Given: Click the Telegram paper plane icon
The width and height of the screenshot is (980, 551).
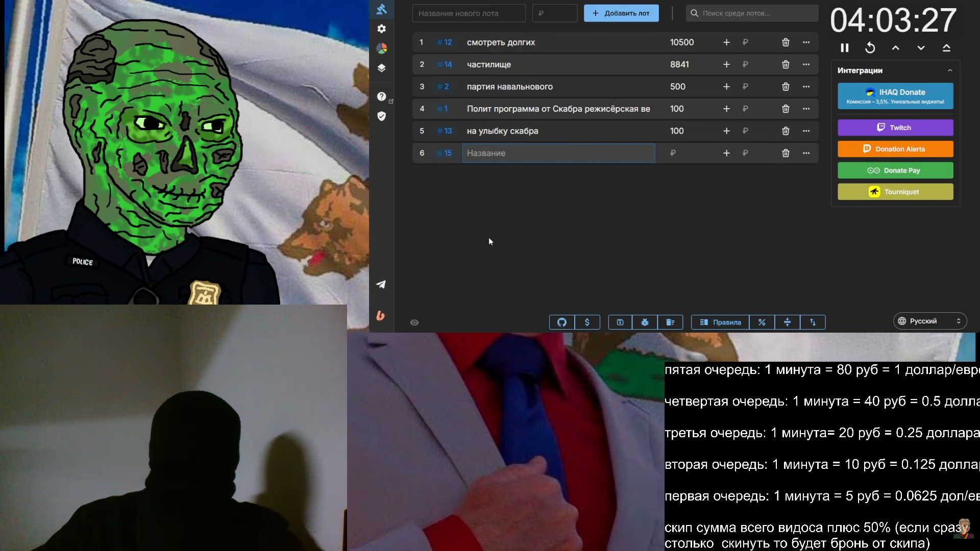Looking at the screenshot, I should tap(381, 285).
